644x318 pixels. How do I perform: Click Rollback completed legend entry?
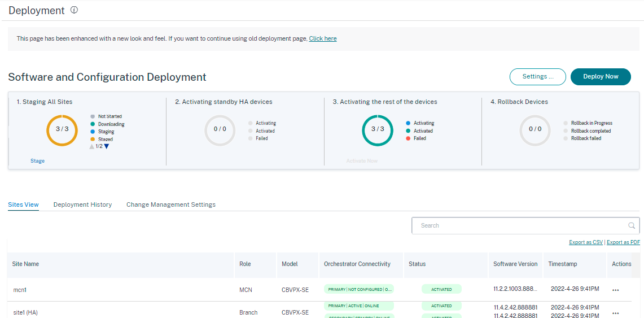click(588, 130)
